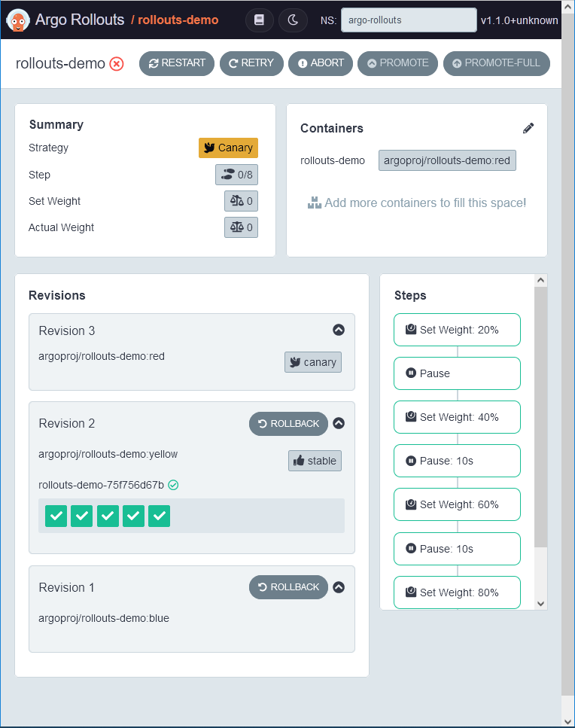Click the scale icon in Set Weight: 20%
The image size is (575, 728).
pyautogui.click(x=411, y=329)
